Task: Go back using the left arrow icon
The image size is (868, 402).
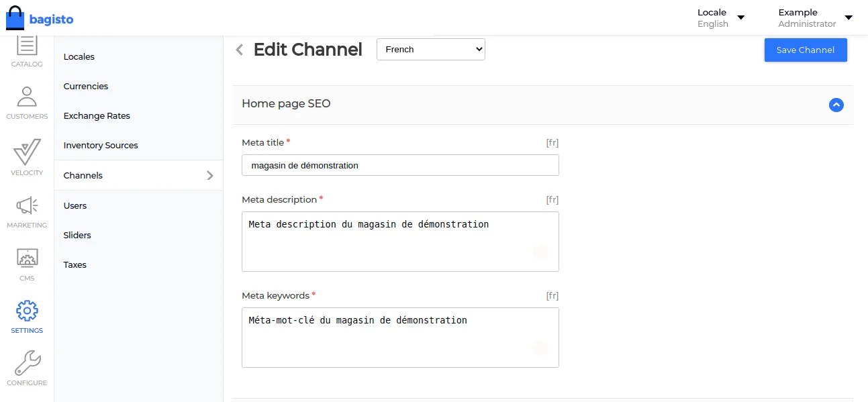Action: [240, 50]
